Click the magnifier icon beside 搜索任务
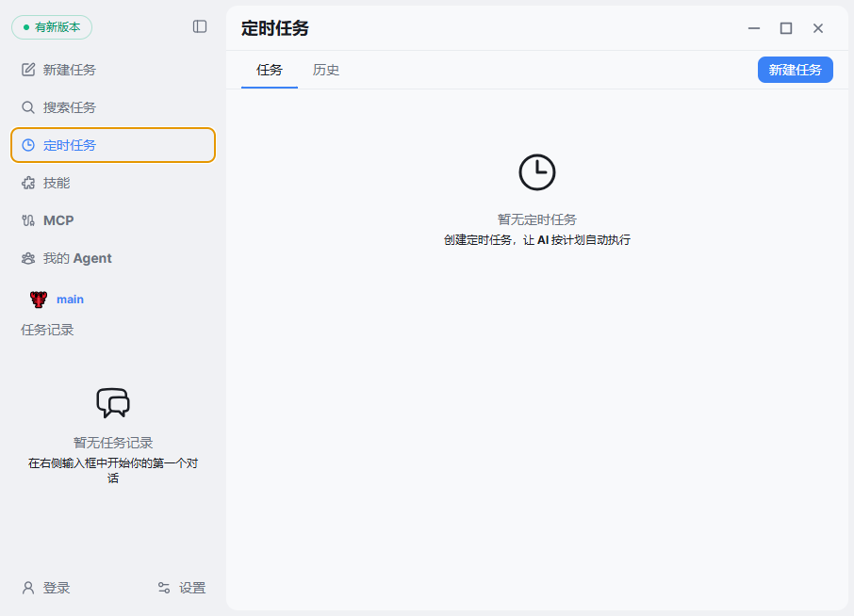854x616 pixels. coord(28,107)
